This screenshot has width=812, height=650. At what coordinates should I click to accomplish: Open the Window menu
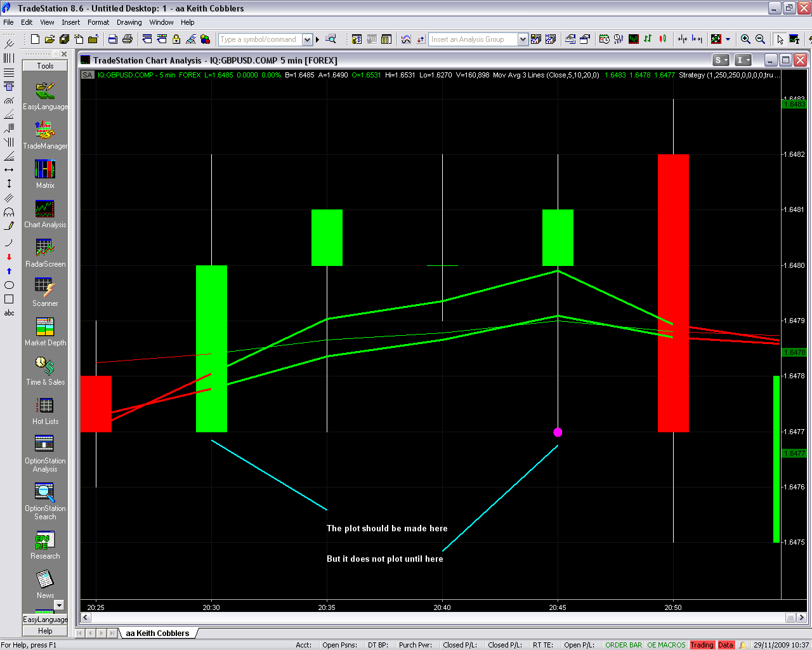161,22
